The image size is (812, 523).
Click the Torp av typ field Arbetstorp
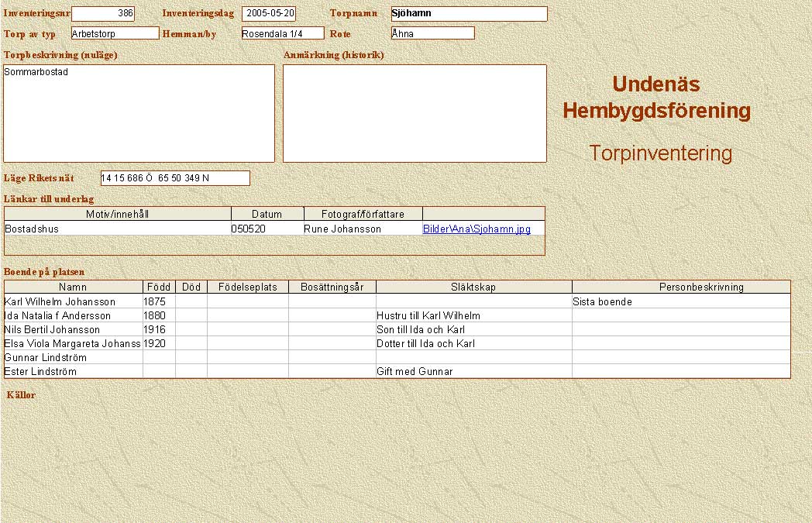[115, 33]
